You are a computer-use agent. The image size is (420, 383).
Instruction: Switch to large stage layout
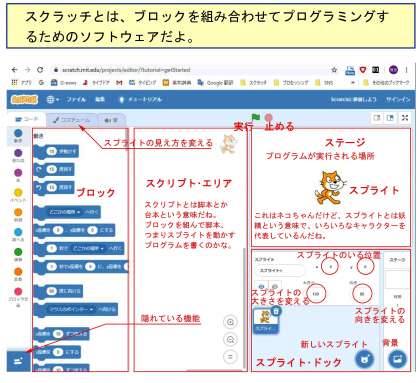click(390, 118)
